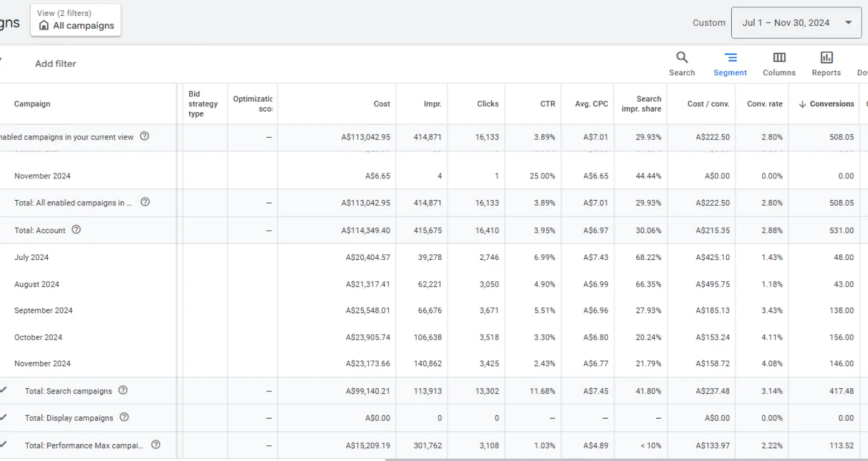
Task: Click the 106,638 impressions cell
Action: point(427,337)
